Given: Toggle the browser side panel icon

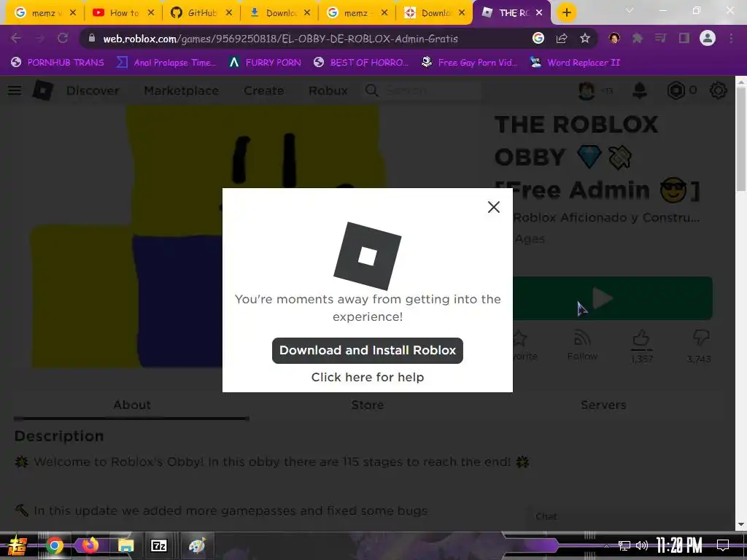Looking at the screenshot, I should coord(684,39).
